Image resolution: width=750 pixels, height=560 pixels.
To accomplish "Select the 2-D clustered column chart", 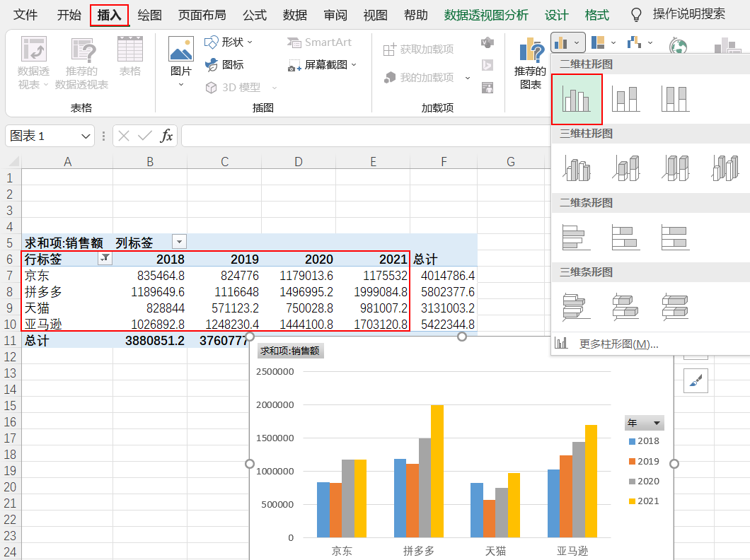I will point(577,99).
